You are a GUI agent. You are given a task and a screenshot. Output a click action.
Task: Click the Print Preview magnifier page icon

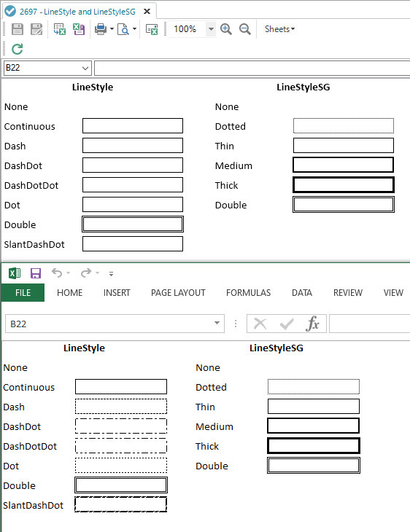pos(123,29)
